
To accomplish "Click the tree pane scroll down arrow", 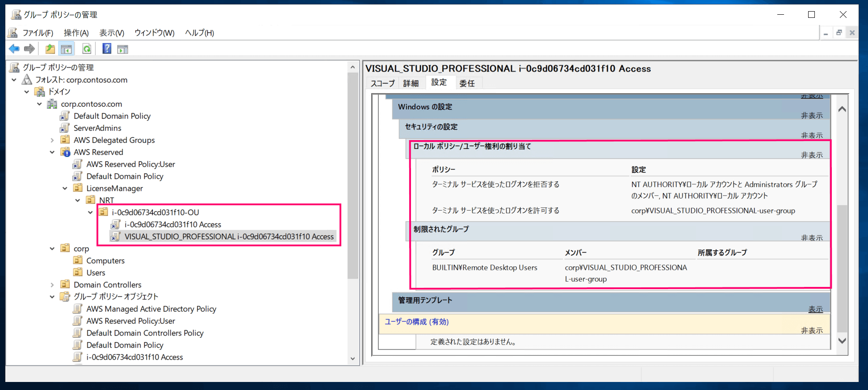I will (353, 359).
